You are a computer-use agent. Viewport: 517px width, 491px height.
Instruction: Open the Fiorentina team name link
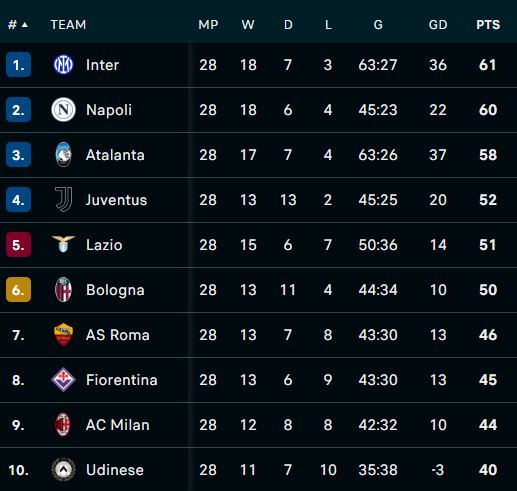[122, 380]
